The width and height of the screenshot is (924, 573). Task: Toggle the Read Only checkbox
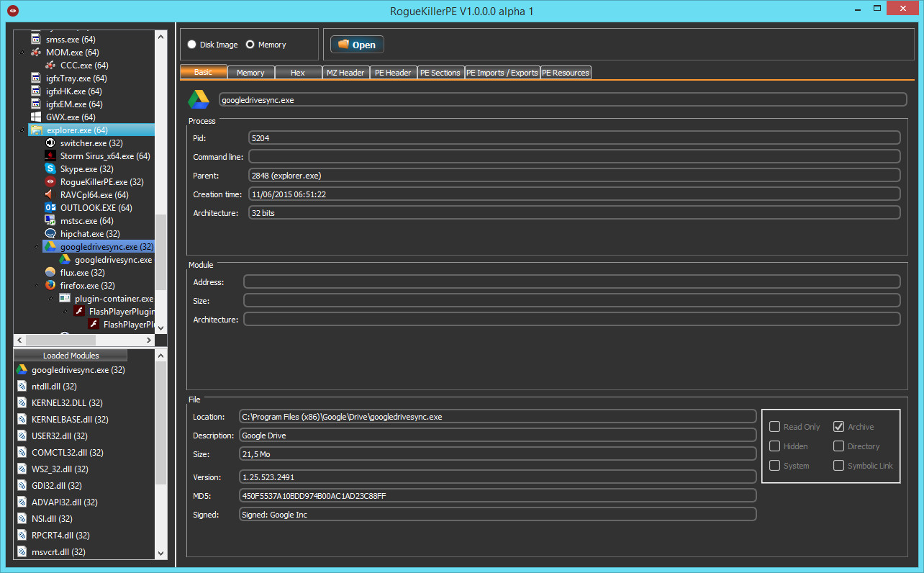(775, 427)
